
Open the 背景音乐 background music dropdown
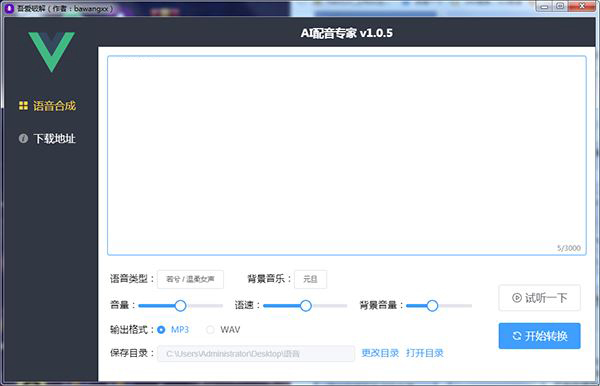[310, 279]
